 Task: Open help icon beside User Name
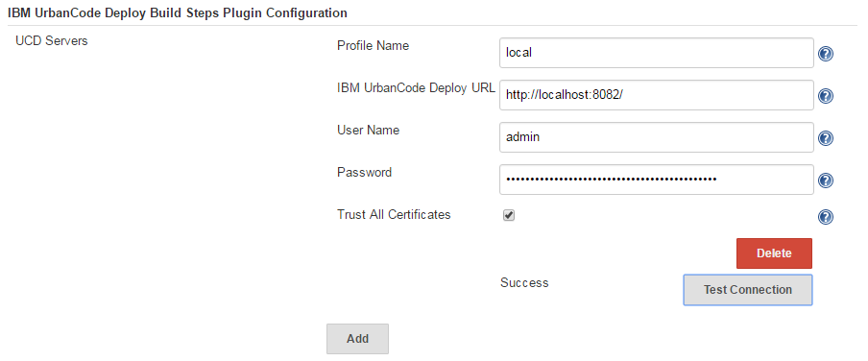pos(826,138)
